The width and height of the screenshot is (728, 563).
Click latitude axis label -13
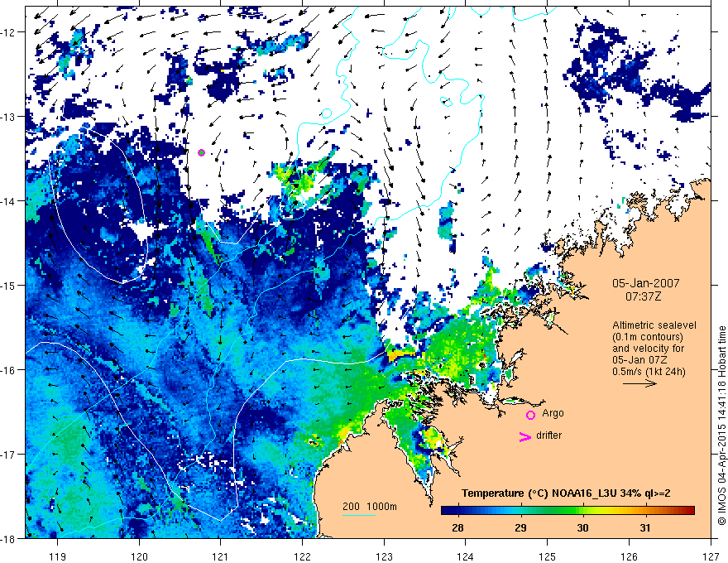[x=9, y=117]
